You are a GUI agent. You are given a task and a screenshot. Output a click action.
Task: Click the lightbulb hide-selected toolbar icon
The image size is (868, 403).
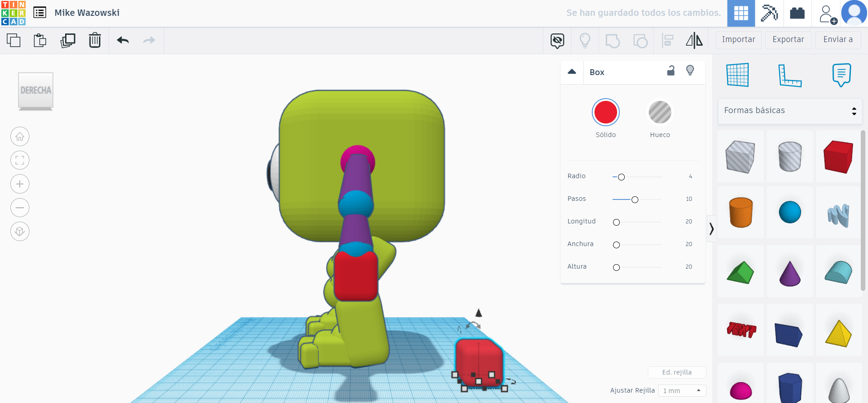click(x=585, y=41)
